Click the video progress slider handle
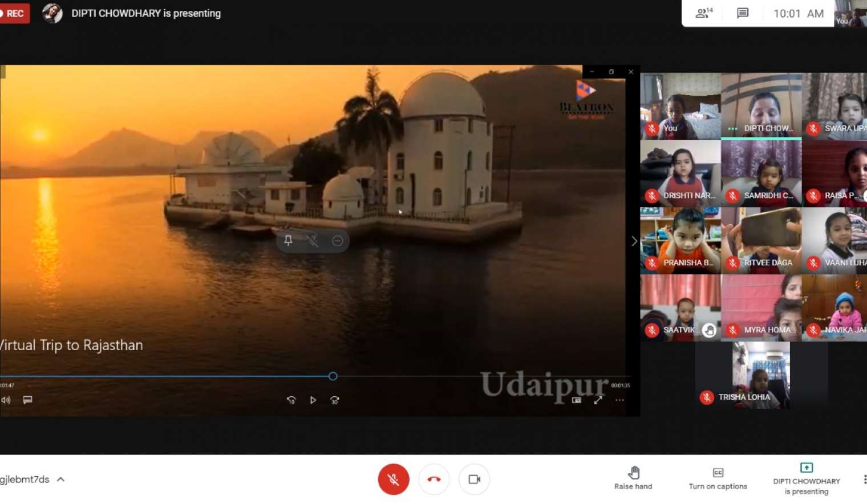Screen dimensions: 867x504 pos(333,376)
